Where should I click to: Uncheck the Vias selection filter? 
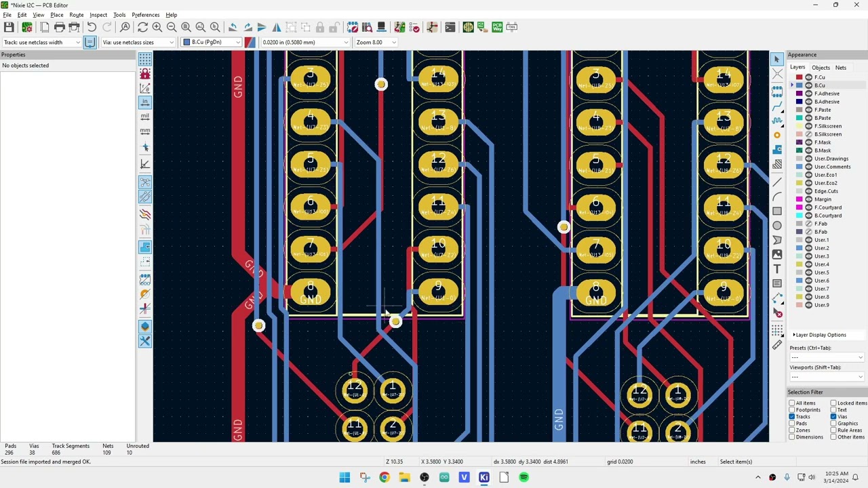point(833,417)
